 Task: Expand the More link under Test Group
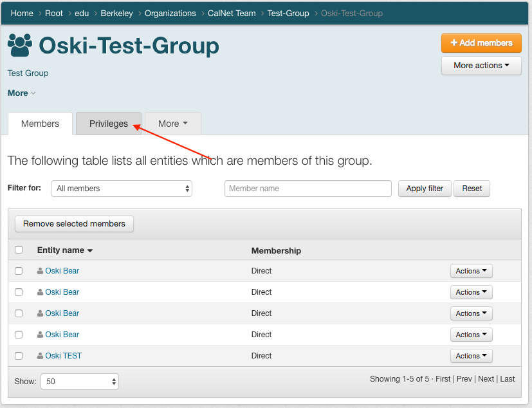[x=21, y=93]
